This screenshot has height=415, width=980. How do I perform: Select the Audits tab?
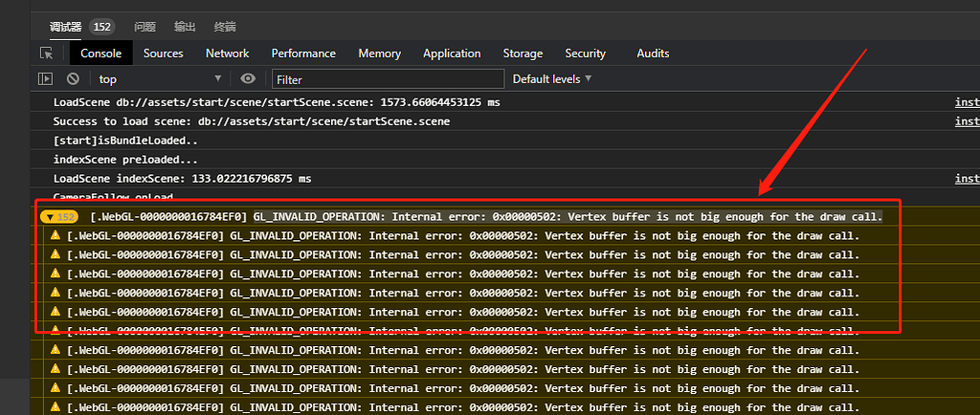[653, 54]
